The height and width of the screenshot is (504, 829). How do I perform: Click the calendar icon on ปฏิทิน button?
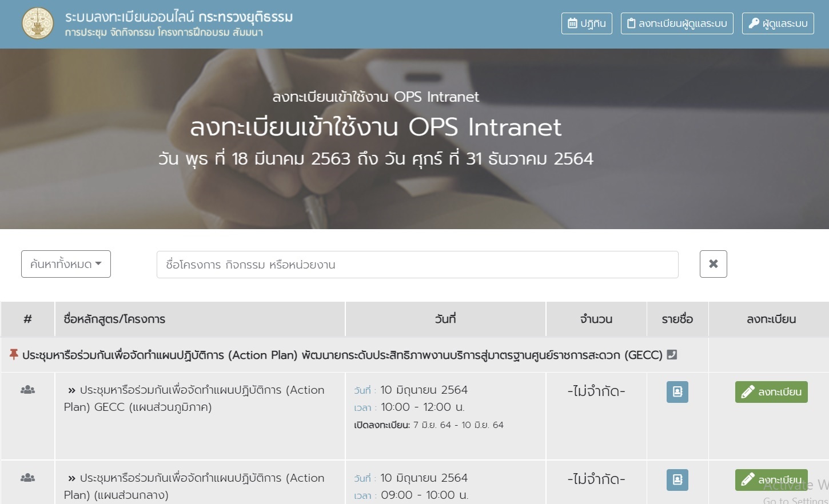[x=572, y=23]
